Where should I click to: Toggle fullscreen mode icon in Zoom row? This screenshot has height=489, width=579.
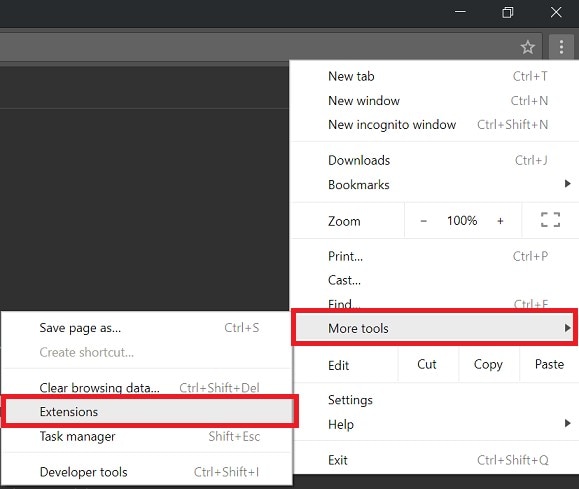click(x=550, y=220)
